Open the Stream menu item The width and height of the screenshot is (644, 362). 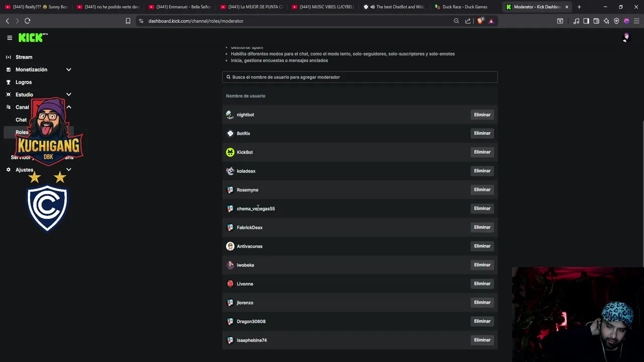(x=24, y=57)
